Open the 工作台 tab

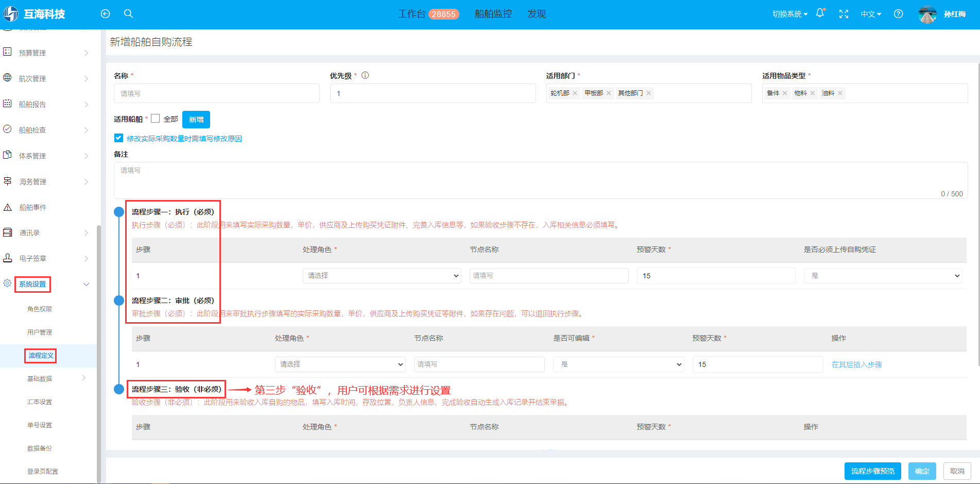click(x=411, y=14)
